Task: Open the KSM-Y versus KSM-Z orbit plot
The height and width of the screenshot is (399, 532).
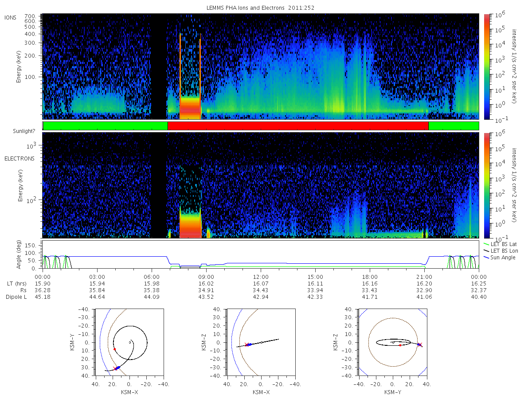Action: 393,342
